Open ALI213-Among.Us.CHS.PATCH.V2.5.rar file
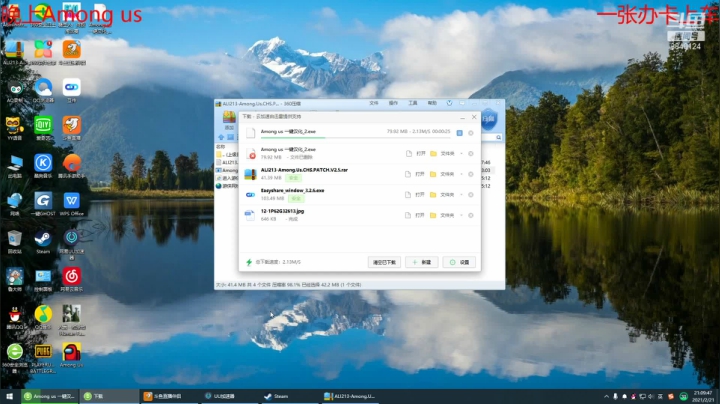Screen dimensions: 720x404 (415, 174)
